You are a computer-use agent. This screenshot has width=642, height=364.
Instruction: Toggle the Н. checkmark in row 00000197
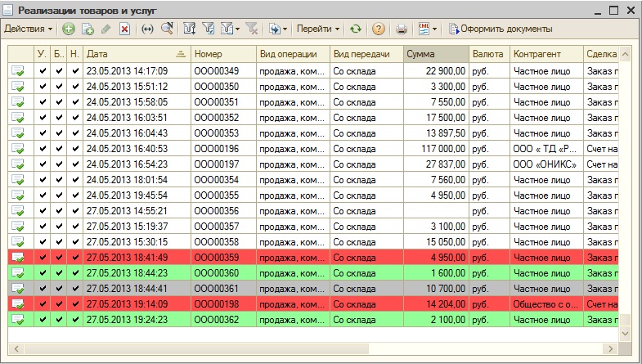tap(75, 164)
